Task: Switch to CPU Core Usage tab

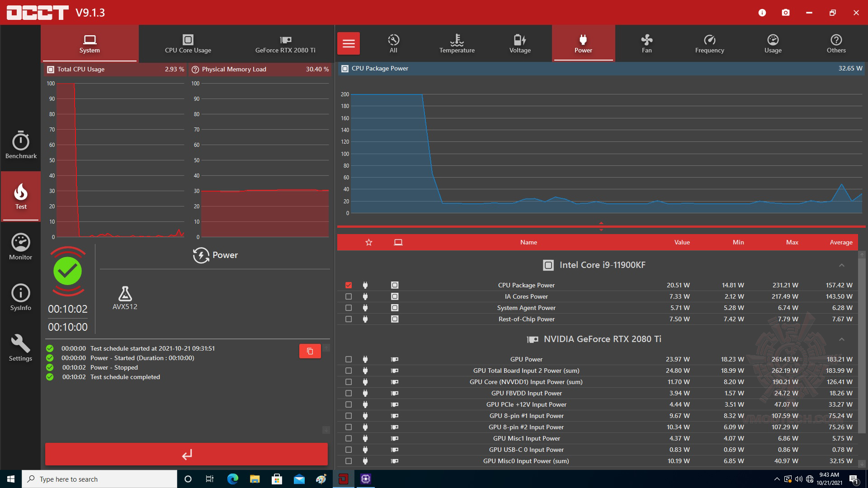Action: (188, 43)
